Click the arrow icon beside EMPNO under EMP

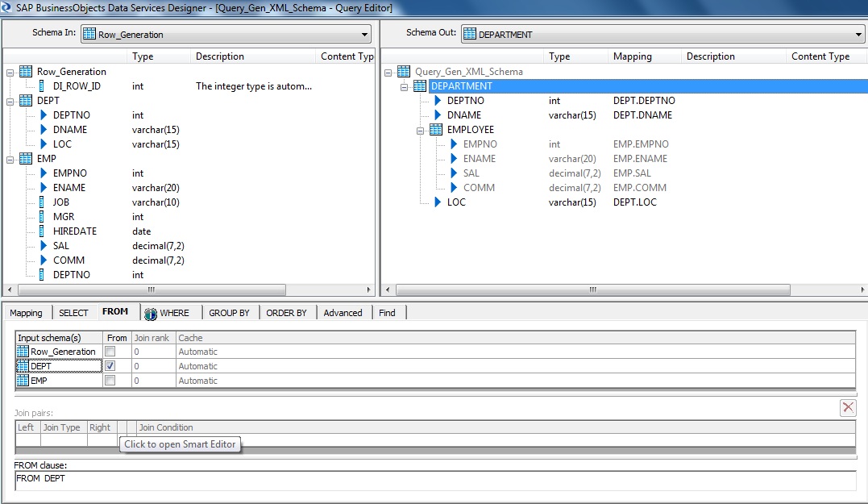tap(44, 173)
